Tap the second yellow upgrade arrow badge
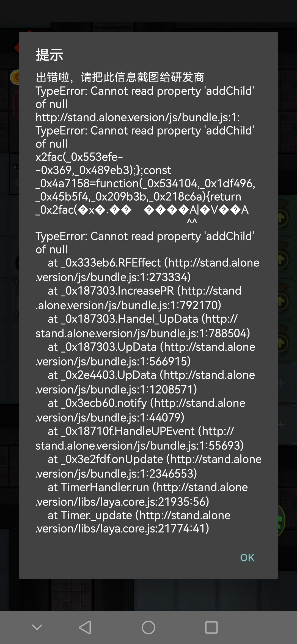 click(x=283, y=259)
